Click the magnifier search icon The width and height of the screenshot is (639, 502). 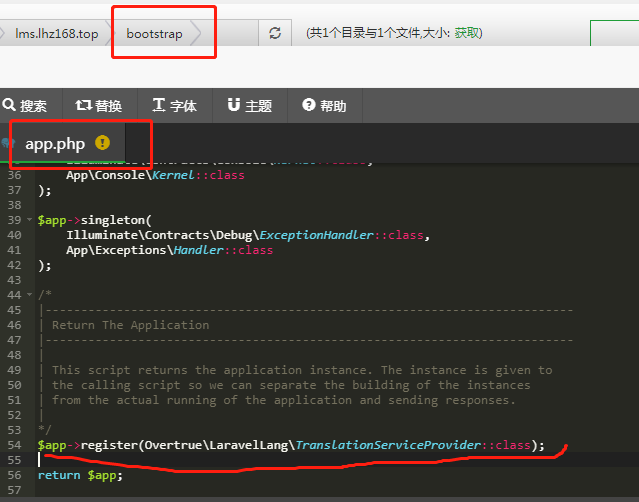coord(9,105)
